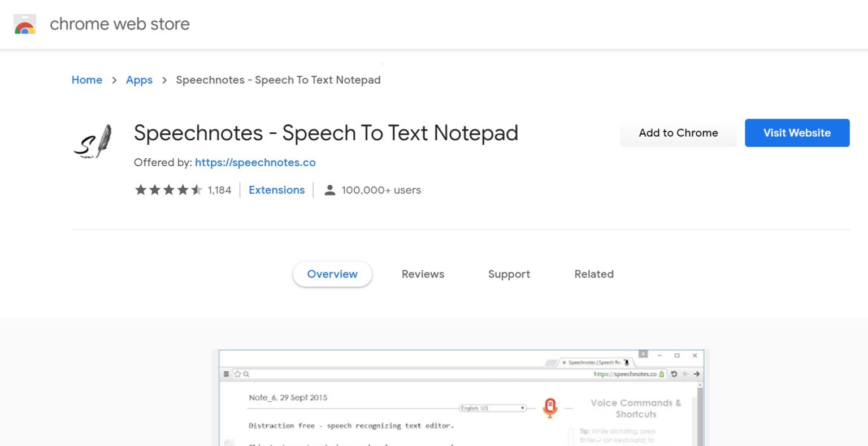Click the back arrow in the preview browser
Image resolution: width=868 pixels, height=446 pixels.
(x=685, y=374)
